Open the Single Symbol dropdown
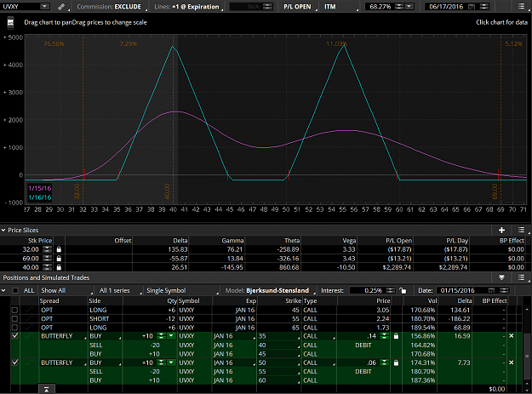The width and height of the screenshot is (532, 394). coord(181,290)
